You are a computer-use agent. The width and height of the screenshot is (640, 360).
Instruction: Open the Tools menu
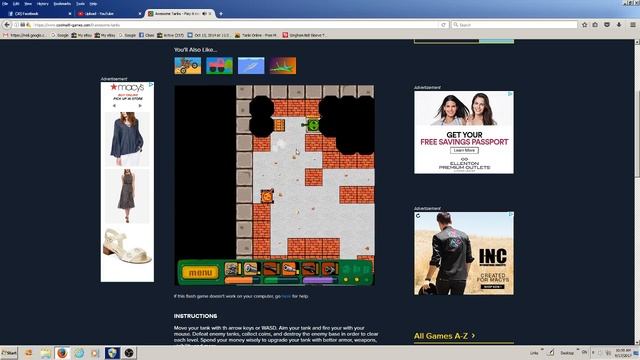click(x=80, y=3)
